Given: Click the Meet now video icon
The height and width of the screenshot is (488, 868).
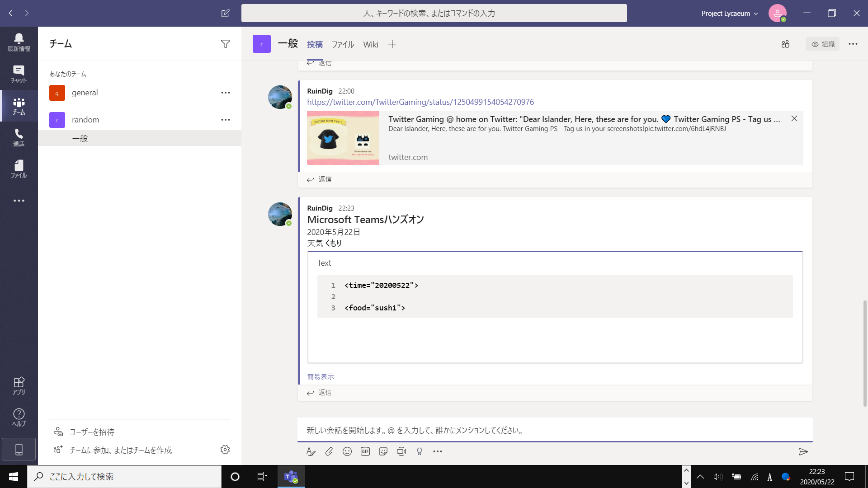Looking at the screenshot, I should tap(401, 451).
